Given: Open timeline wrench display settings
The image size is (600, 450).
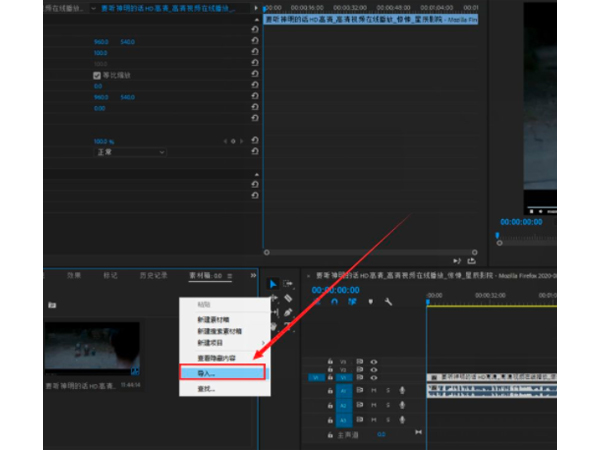Looking at the screenshot, I should (388, 302).
